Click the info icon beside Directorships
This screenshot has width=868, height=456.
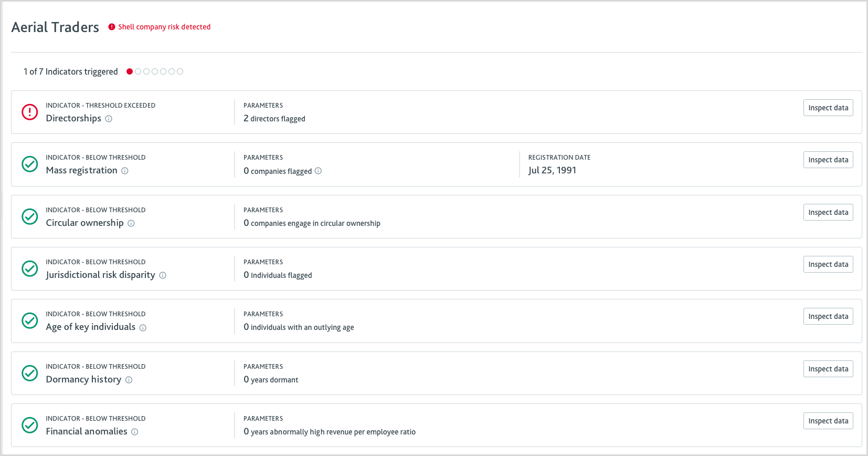pyautogui.click(x=109, y=119)
